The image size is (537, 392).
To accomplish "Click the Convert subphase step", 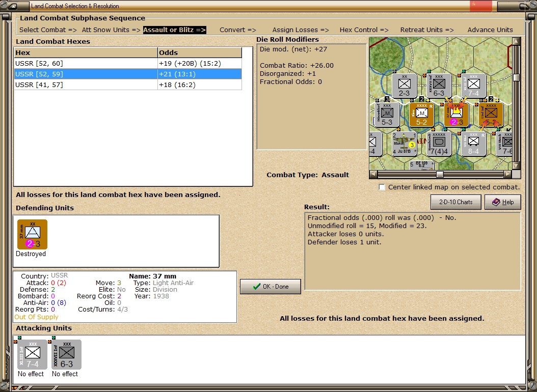I will click(x=238, y=30).
